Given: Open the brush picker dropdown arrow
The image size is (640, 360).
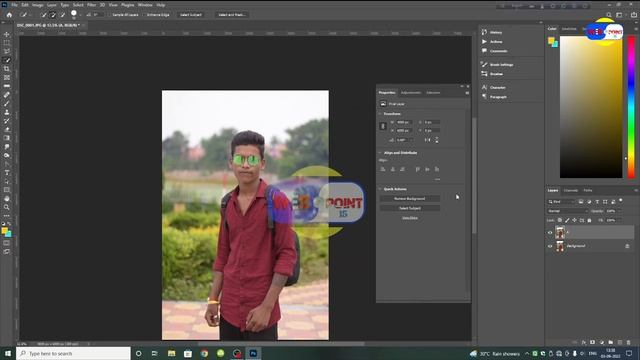Looking at the screenshot, I should [80, 15].
